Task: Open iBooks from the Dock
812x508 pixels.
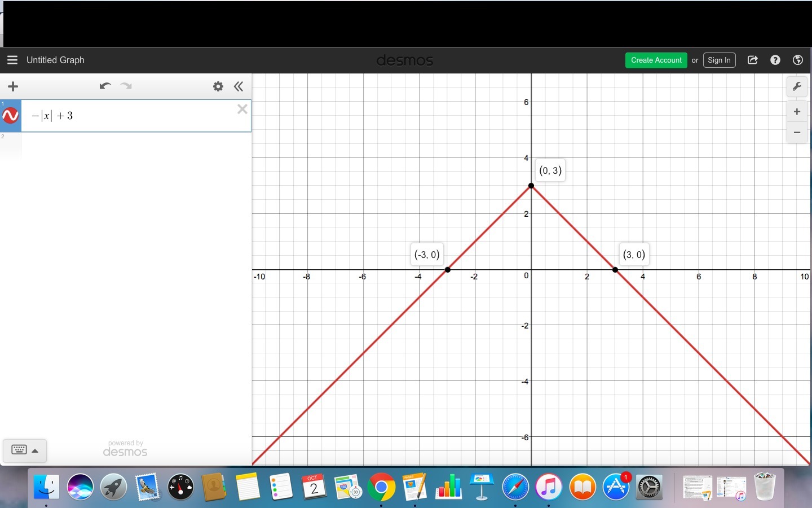Action: click(x=582, y=487)
